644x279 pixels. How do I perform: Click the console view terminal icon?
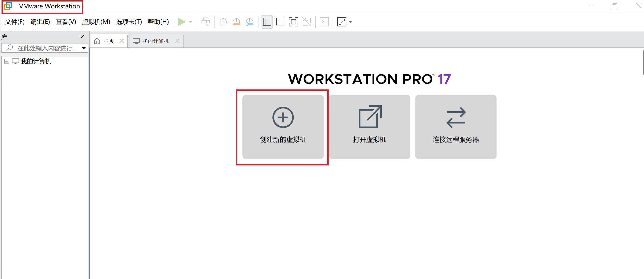tap(324, 22)
